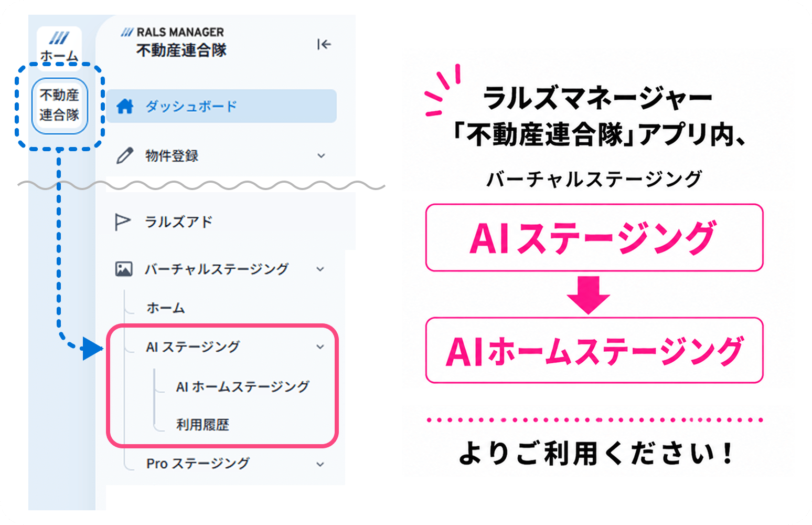Select the 不動産連合隊 app tile in left rail
Image resolution: width=812 pixels, height=525 pixels.
pos(59,106)
